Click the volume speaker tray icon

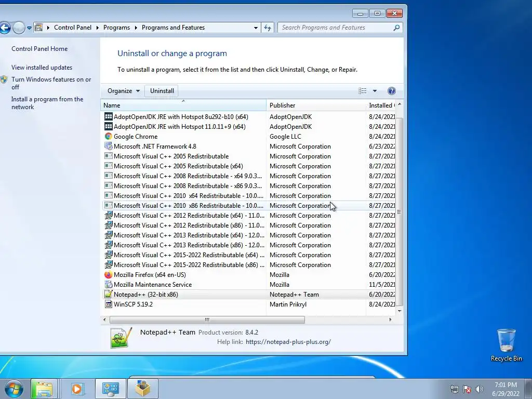click(x=479, y=389)
